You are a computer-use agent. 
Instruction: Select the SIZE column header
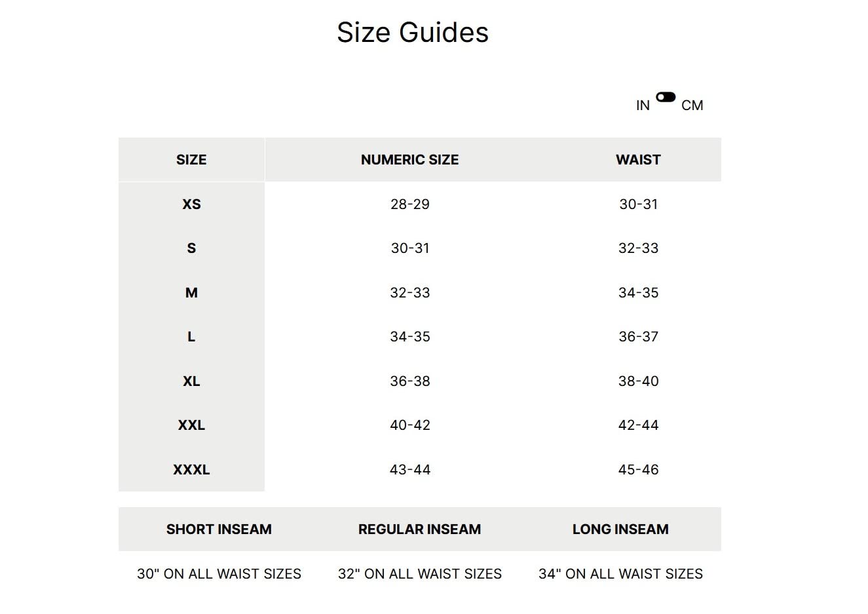pyautogui.click(x=191, y=160)
